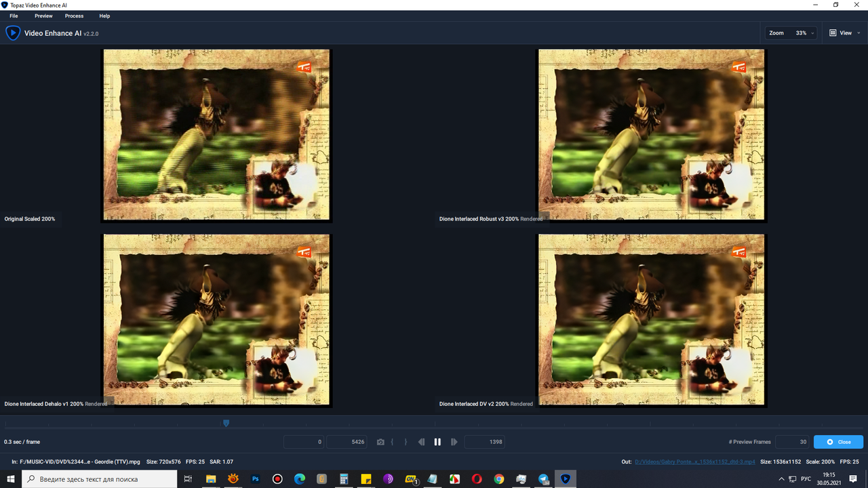The width and height of the screenshot is (868, 488).
Task: Click the current frame field showing 1398
Action: tap(484, 442)
